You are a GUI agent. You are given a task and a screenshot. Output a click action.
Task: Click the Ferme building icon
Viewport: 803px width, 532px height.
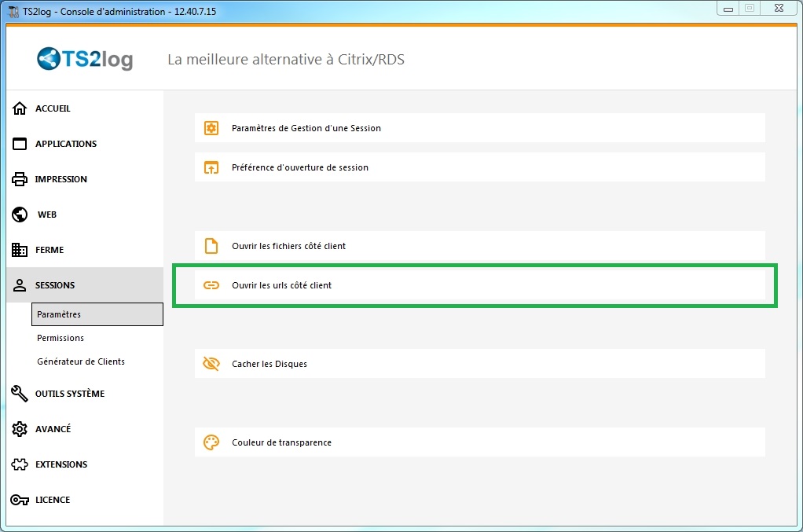point(20,250)
